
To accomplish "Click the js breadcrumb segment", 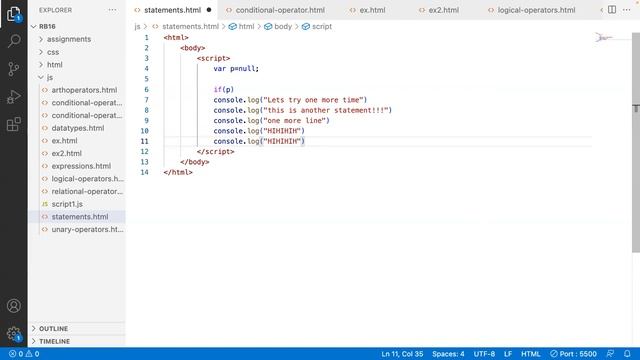I will pyautogui.click(x=137, y=27).
